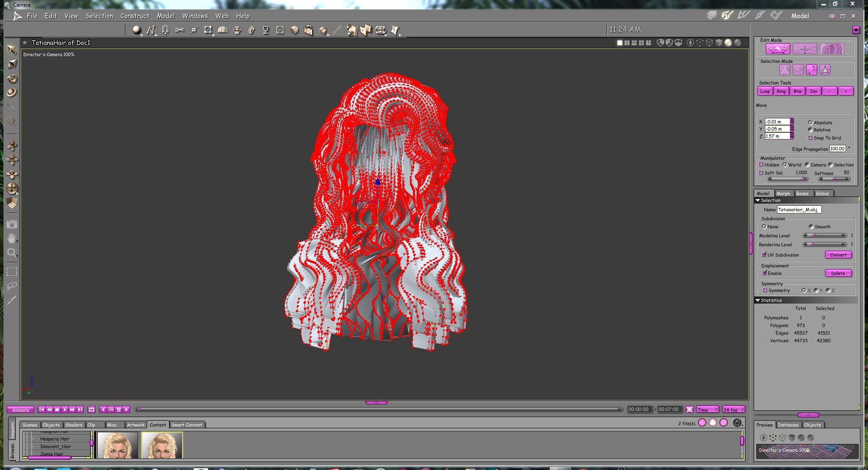This screenshot has height=470, width=868.
Task: Click the arrow selection tool in left toolbar
Action: coord(12,49)
